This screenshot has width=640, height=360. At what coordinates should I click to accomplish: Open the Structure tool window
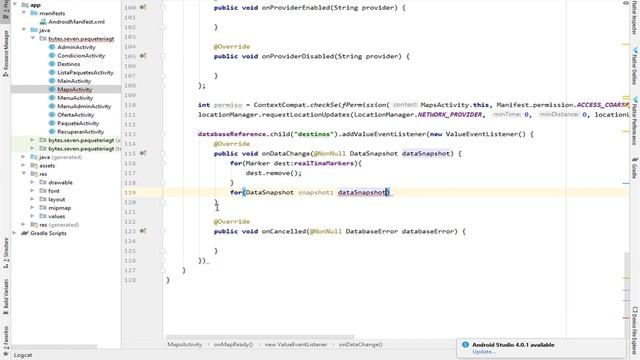5,253
